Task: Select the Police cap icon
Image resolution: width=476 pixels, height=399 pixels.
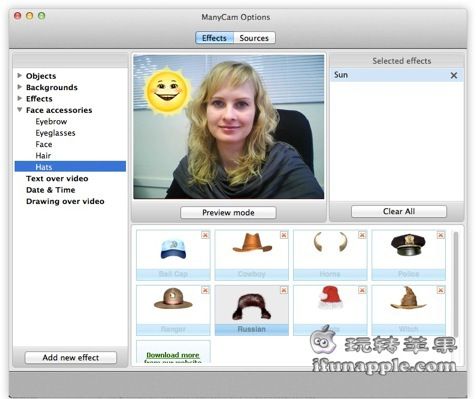Action: pos(408,245)
